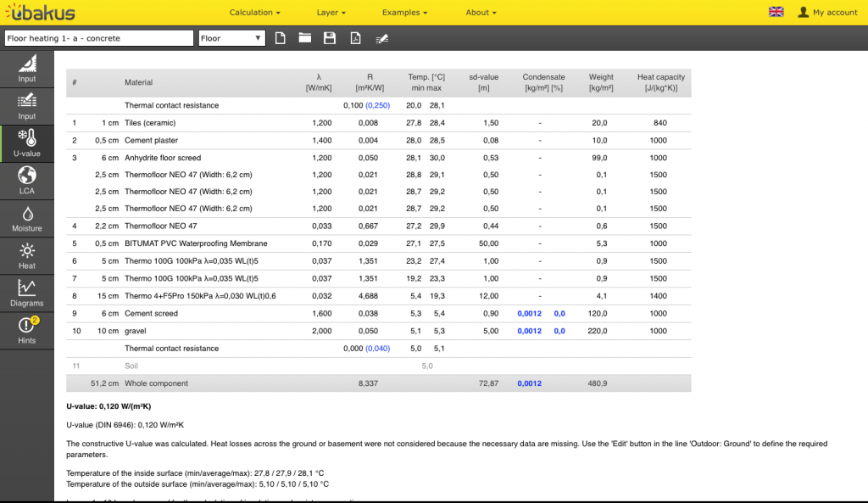Image resolution: width=868 pixels, height=503 pixels.
Task: Open the graphical Input panel with ruler icon
Action: pyautogui.click(x=27, y=69)
